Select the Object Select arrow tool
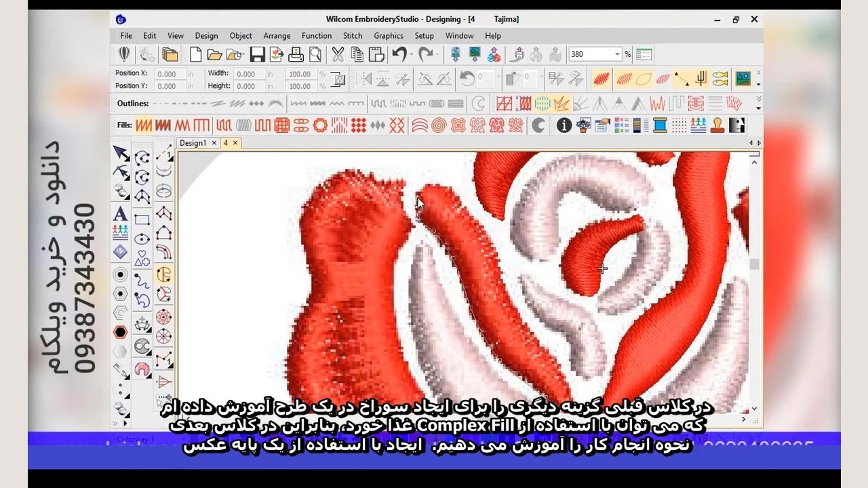Viewport: 868px width, 488px height. [121, 152]
